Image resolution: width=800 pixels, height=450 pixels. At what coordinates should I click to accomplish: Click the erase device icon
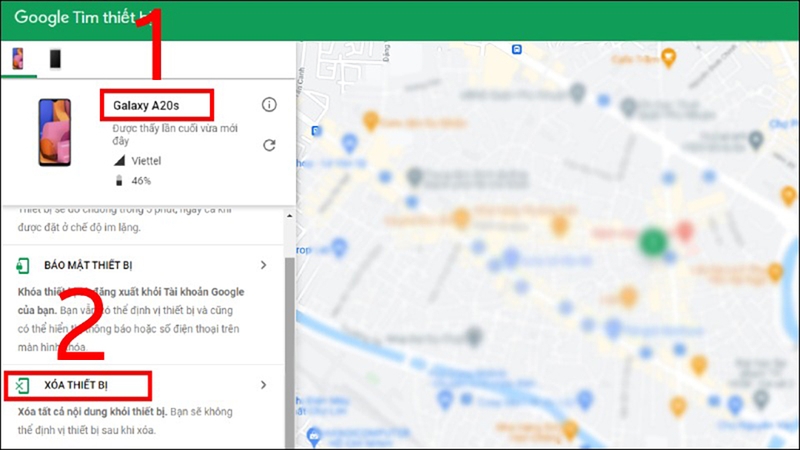point(22,386)
